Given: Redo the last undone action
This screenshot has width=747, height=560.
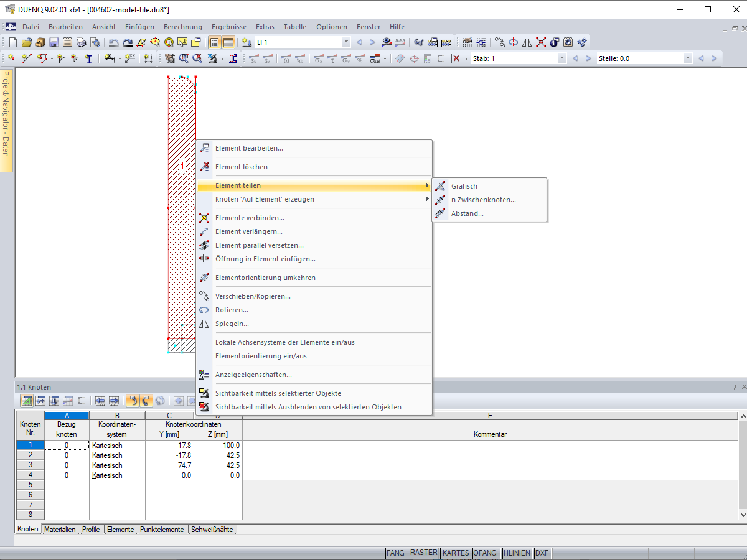Looking at the screenshot, I should 128,42.
